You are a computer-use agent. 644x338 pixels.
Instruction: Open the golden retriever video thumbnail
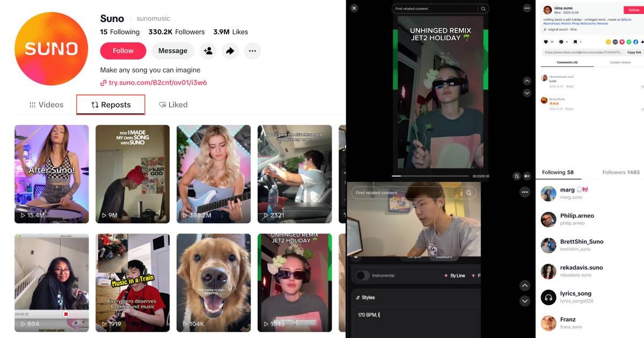[214, 283]
